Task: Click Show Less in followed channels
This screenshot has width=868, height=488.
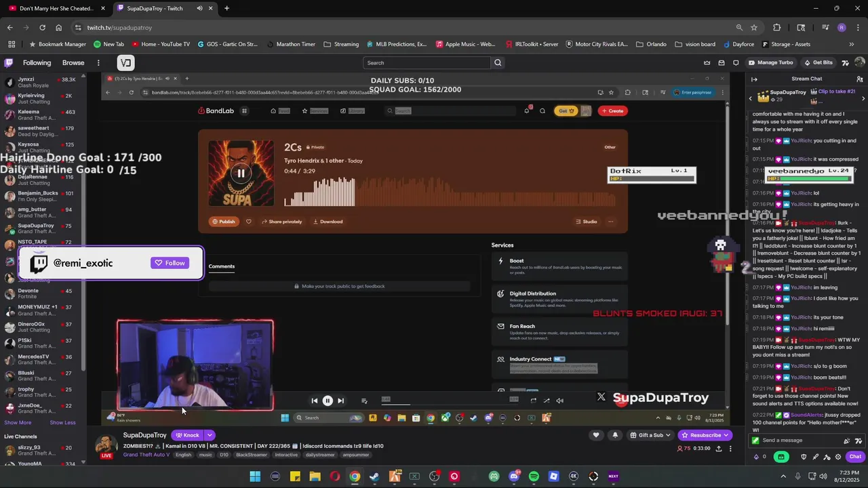Action: (62, 422)
